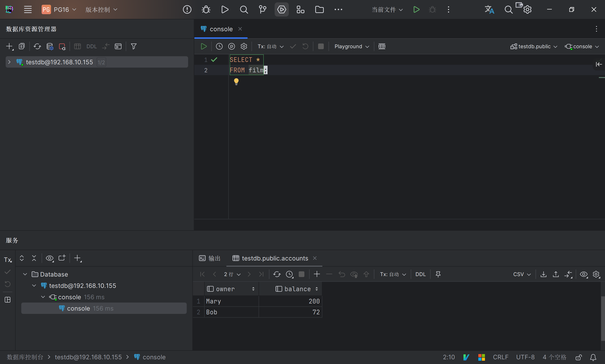Open IDE settings gear in title bar
The image size is (605, 364).
point(527,9)
